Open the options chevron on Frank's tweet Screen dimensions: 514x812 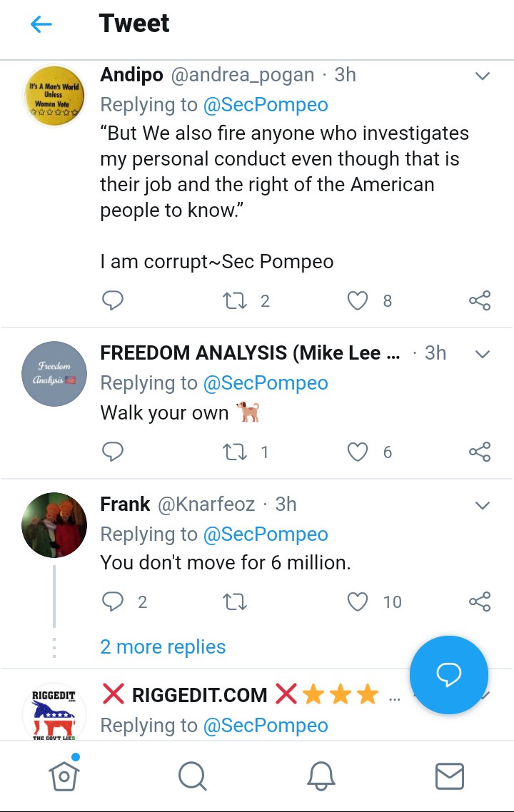(x=483, y=505)
